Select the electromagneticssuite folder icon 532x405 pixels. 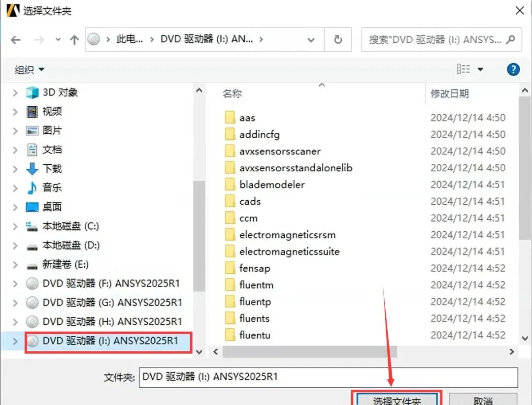(x=230, y=251)
